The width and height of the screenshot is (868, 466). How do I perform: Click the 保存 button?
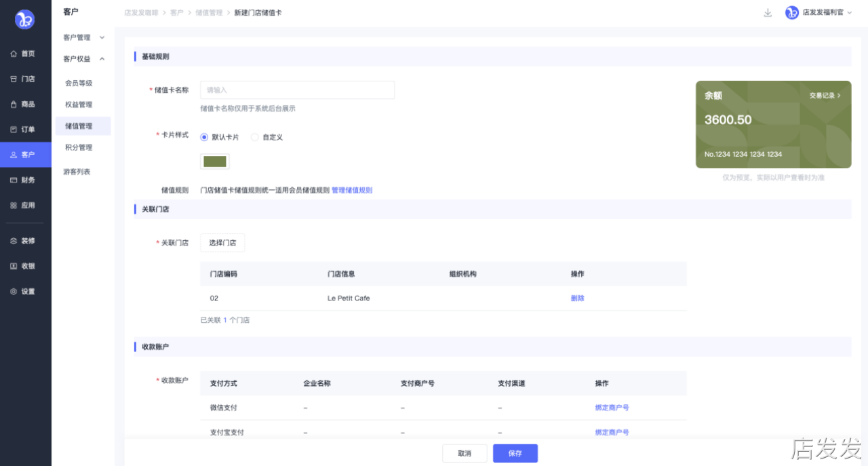tap(515, 453)
